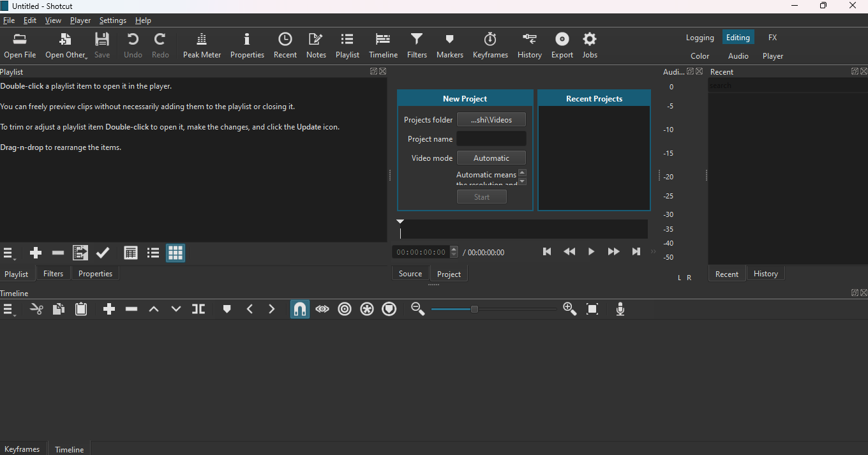
Task: Open the Settings menu
Action: [x=112, y=20]
